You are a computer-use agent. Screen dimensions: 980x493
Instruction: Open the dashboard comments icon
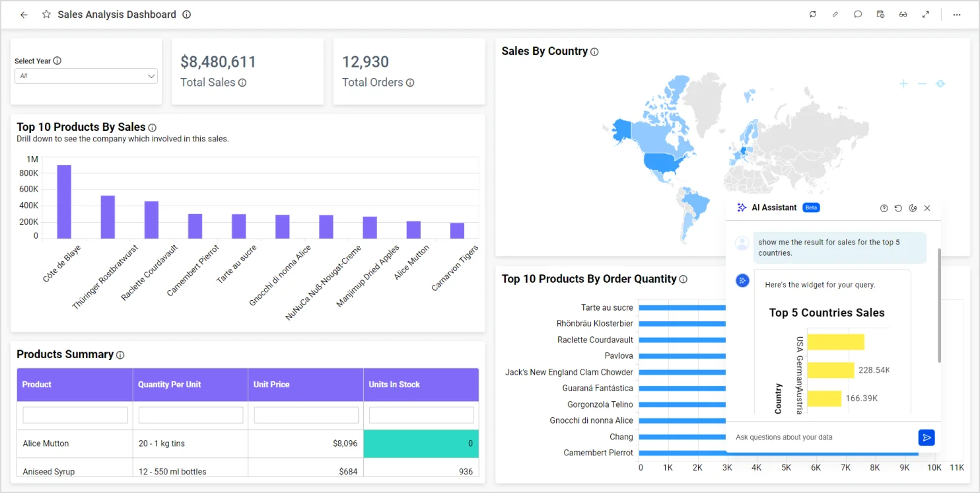coord(858,15)
